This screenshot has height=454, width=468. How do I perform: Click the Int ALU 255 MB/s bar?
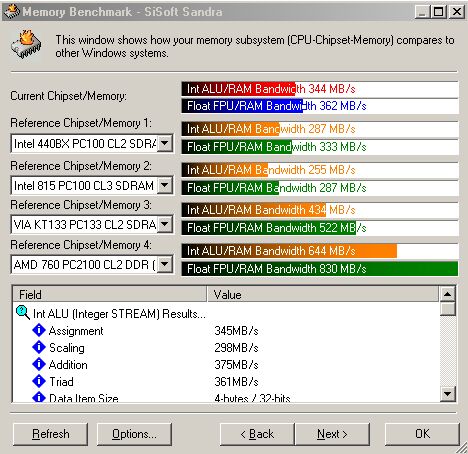(320, 170)
